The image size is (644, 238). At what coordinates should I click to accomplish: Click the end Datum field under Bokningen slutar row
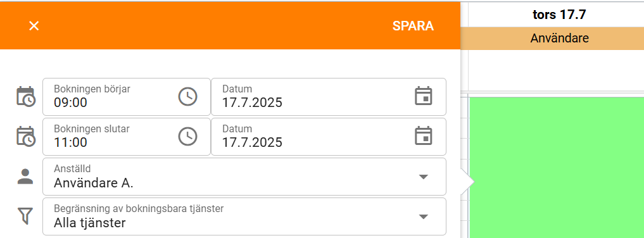tap(329, 137)
